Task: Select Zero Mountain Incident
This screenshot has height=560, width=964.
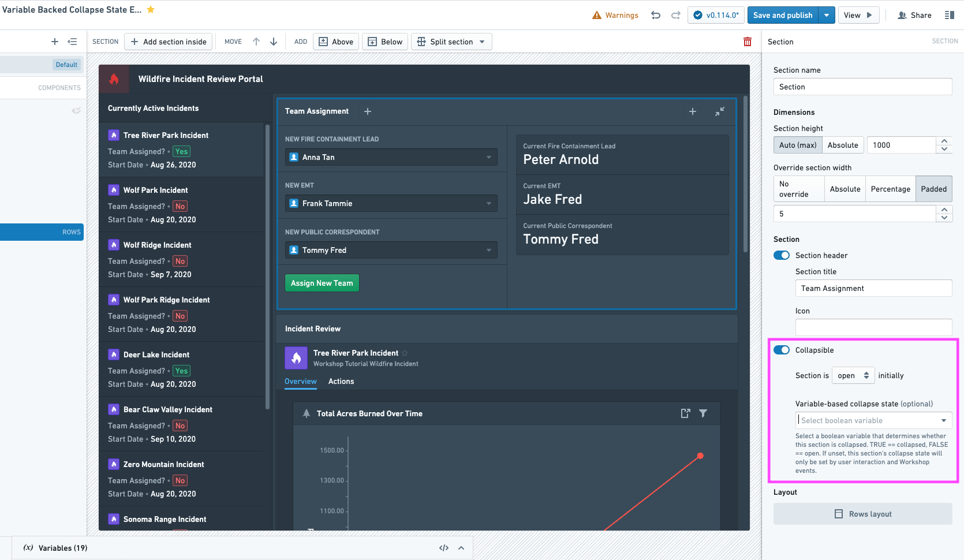Action: click(x=181, y=479)
